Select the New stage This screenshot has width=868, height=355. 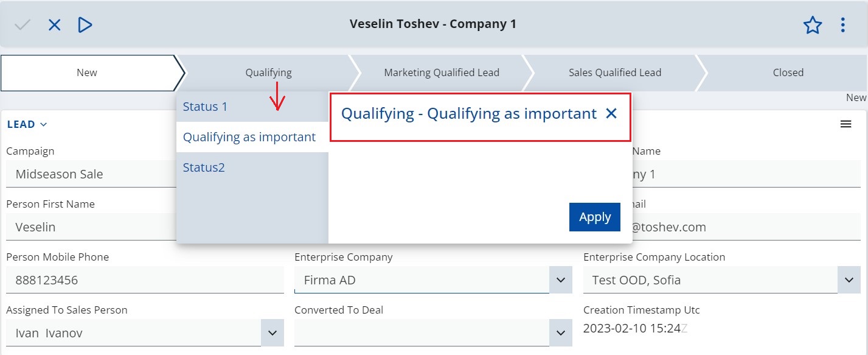point(87,72)
